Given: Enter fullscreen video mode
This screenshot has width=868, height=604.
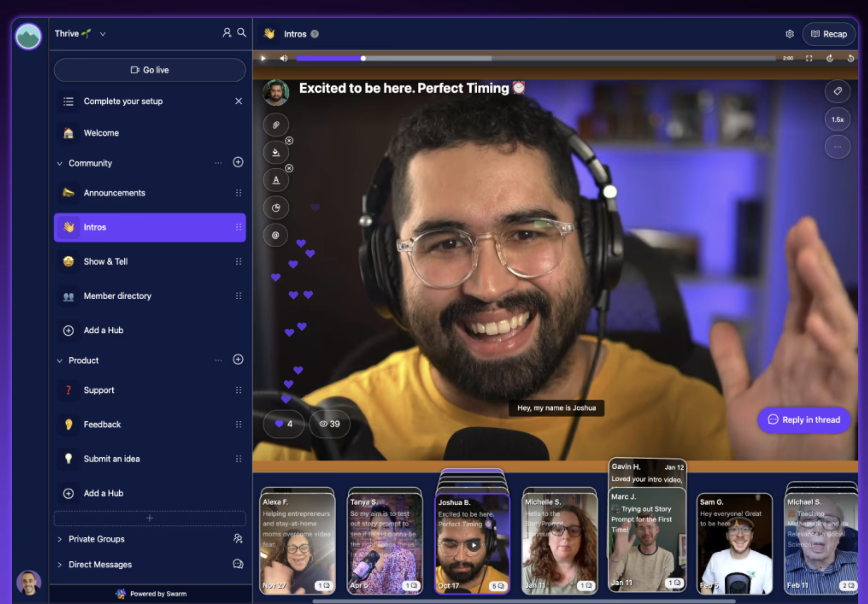Looking at the screenshot, I should pyautogui.click(x=809, y=58).
